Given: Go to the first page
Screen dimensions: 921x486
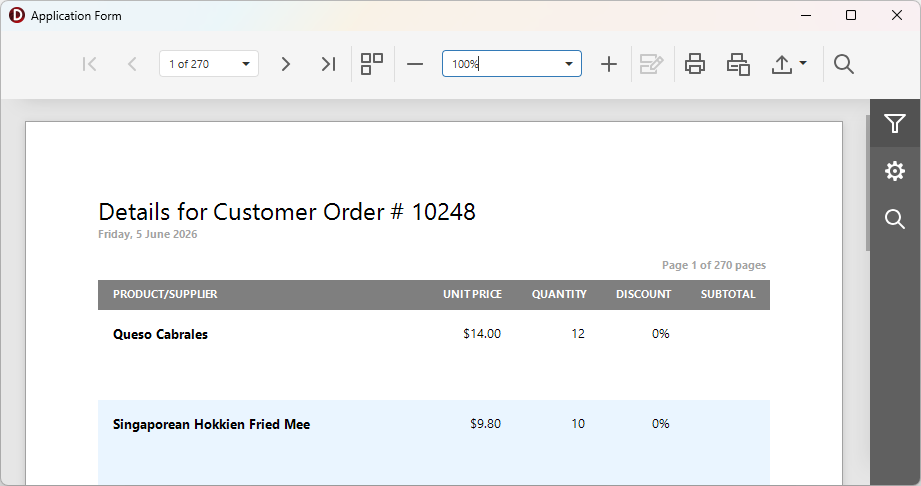Looking at the screenshot, I should tap(89, 64).
